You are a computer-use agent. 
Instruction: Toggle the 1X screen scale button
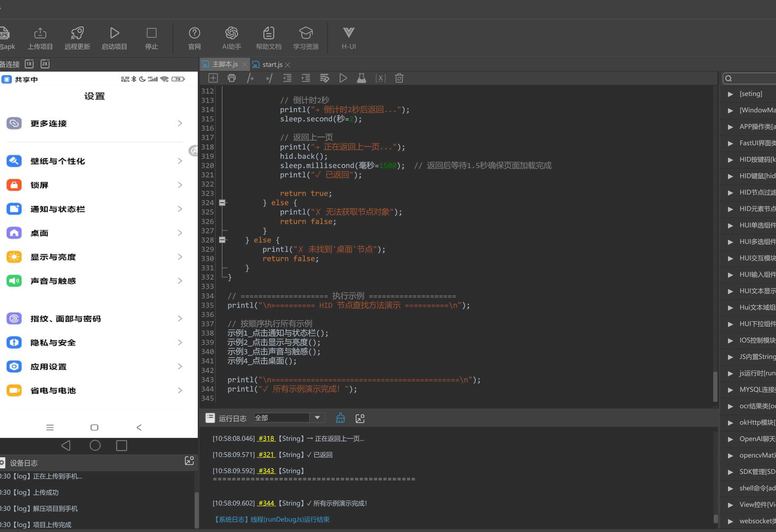(x=29, y=64)
